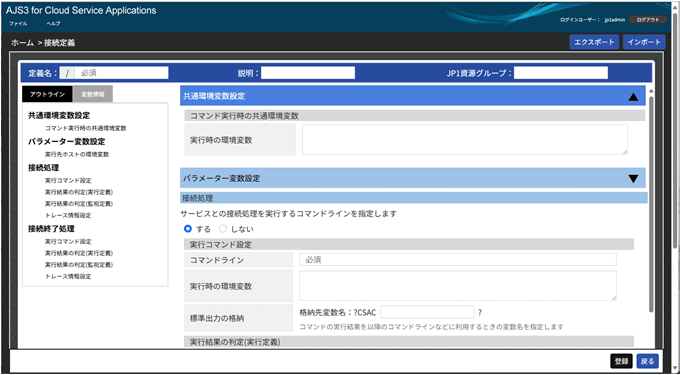Click the 標準出力の格納 label
The height and width of the screenshot is (375, 681).
[217, 319]
